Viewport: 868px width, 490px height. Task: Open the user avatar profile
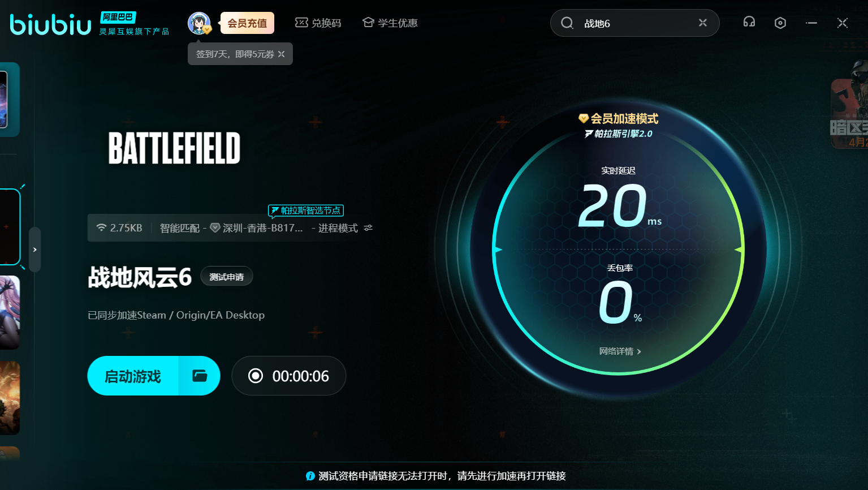click(199, 23)
